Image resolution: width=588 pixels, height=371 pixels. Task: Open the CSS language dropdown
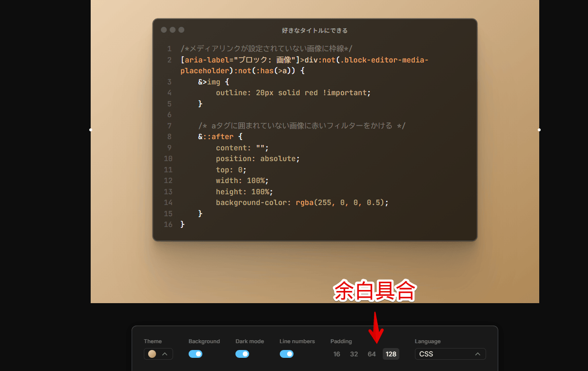(451, 354)
